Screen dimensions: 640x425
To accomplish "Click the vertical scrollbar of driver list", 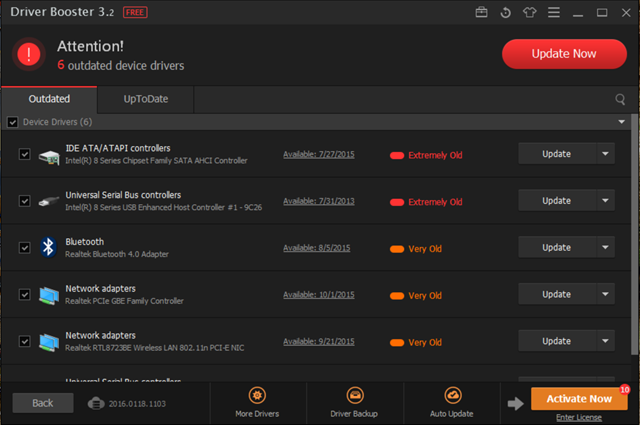I will click(x=635, y=235).
